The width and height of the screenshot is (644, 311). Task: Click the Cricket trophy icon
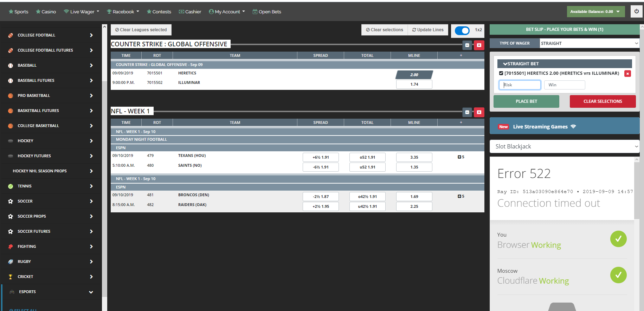pyautogui.click(x=11, y=277)
